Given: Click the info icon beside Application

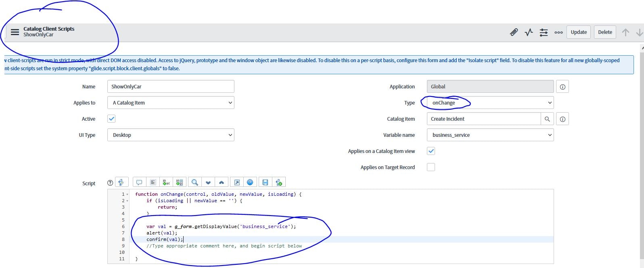Looking at the screenshot, I should click(x=562, y=87).
